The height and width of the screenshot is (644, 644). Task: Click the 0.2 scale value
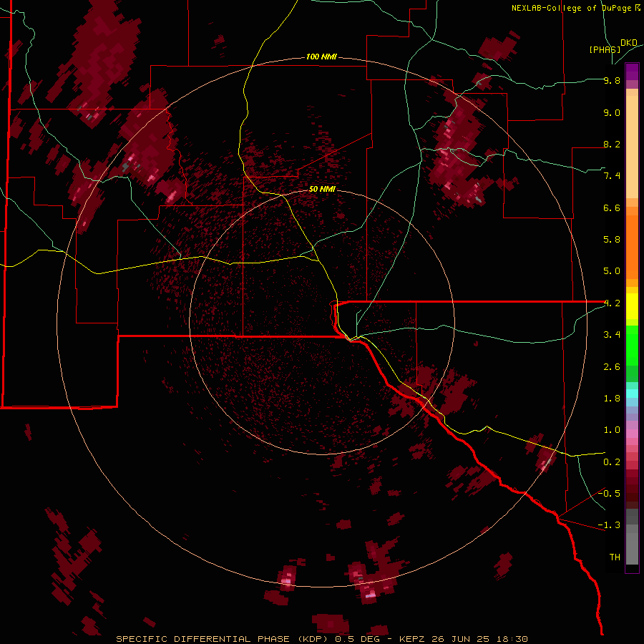tap(612, 462)
